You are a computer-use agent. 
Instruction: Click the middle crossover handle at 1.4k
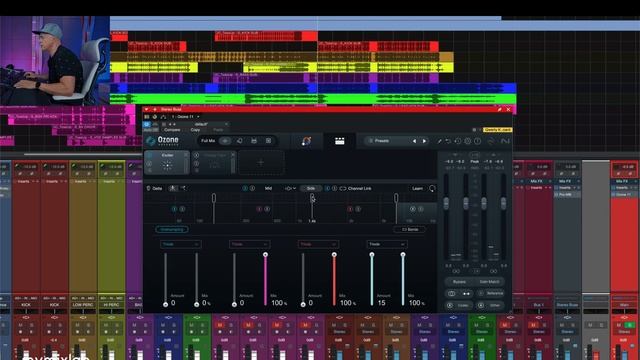[x=312, y=198]
